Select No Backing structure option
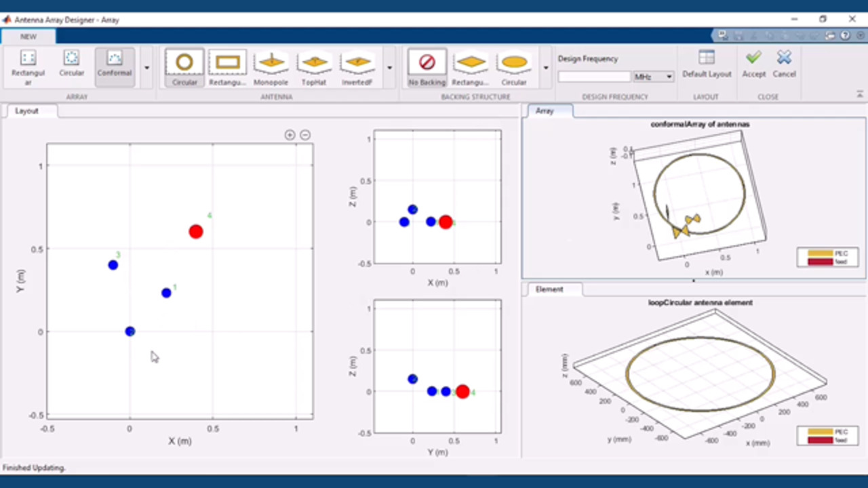Screen dimensions: 868x488 click(x=427, y=68)
